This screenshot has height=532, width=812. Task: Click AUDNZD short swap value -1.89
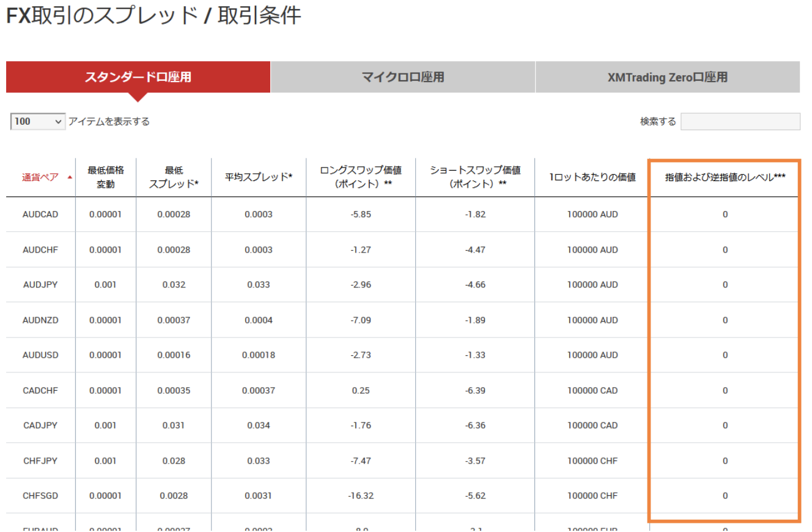coord(475,320)
